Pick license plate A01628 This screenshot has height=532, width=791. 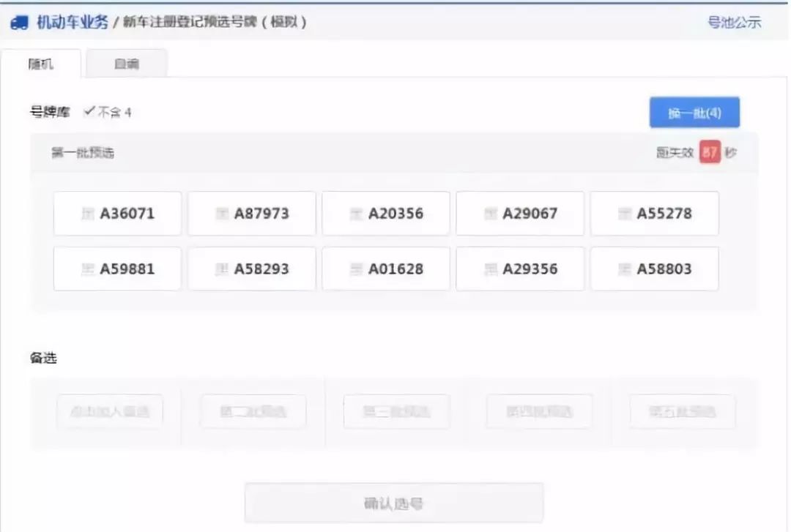[x=386, y=269]
